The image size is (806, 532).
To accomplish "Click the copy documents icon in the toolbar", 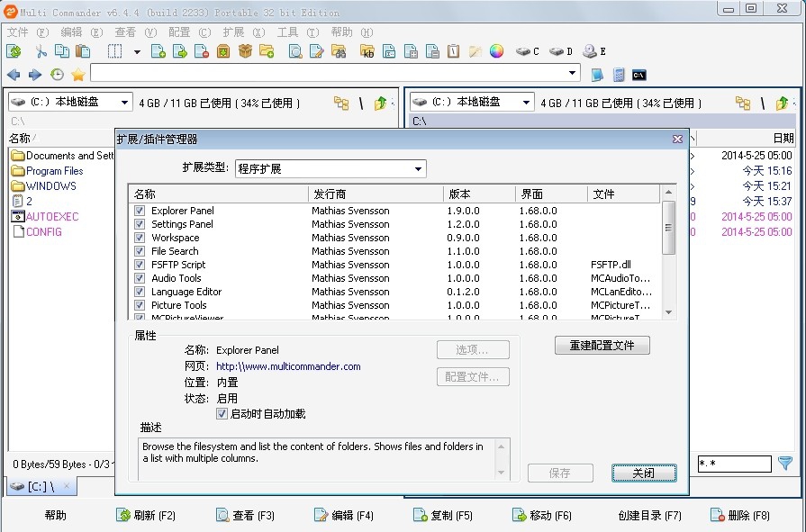I will [61, 51].
